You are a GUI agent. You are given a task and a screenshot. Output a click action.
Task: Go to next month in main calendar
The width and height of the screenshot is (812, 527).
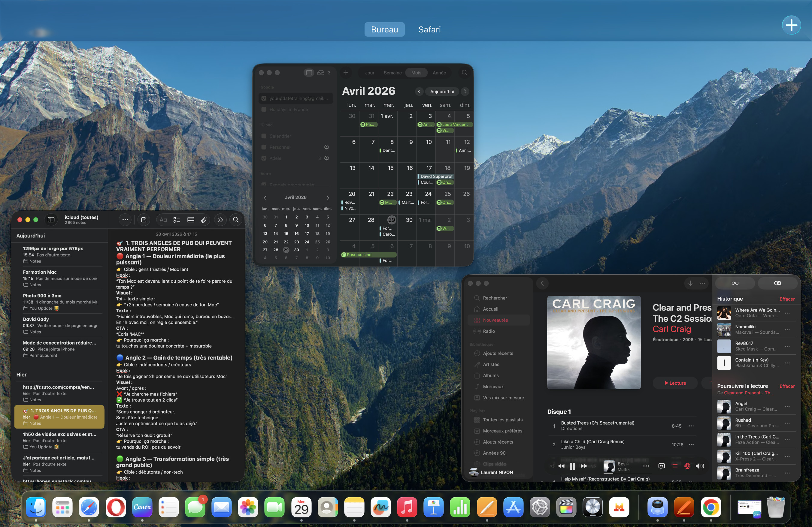(x=465, y=91)
